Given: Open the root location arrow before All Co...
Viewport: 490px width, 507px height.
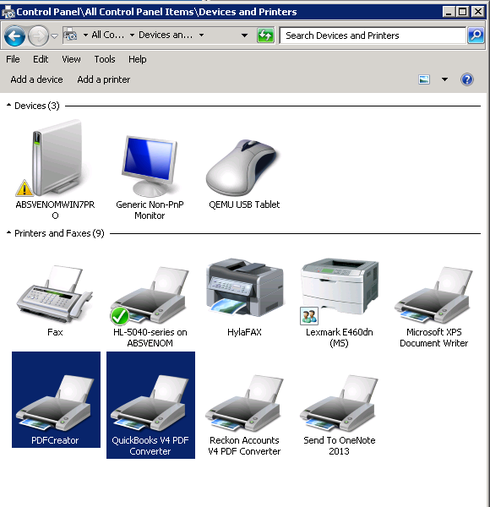Looking at the screenshot, I should 86,35.
